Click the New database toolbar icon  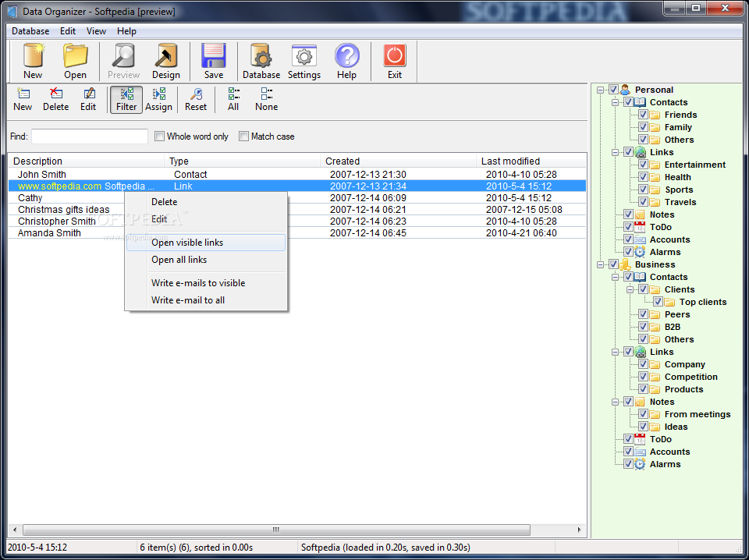pyautogui.click(x=33, y=61)
